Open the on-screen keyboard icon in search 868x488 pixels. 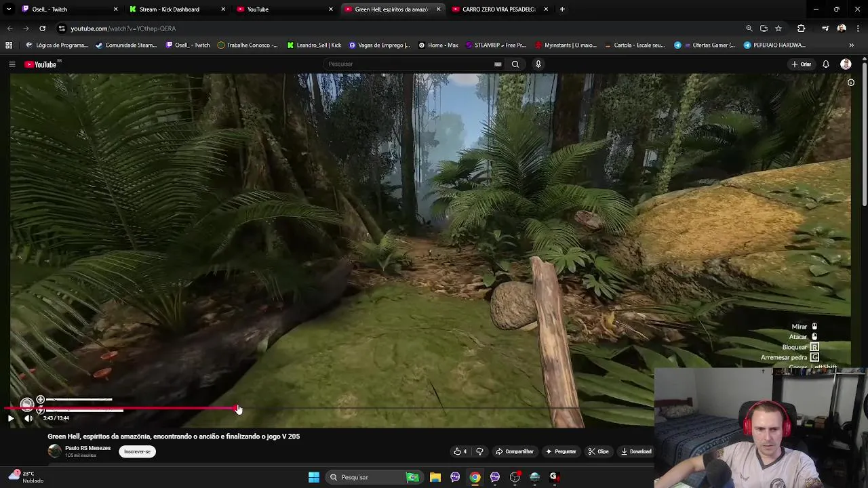(498, 64)
